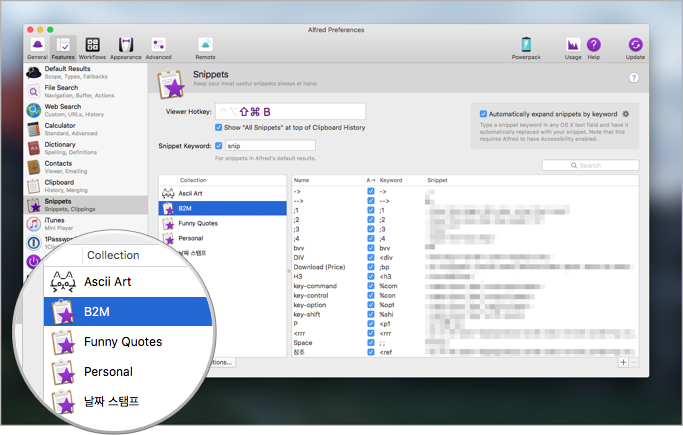The image size is (683, 435).
Task: Open the General preferences tab
Action: pos(37,48)
